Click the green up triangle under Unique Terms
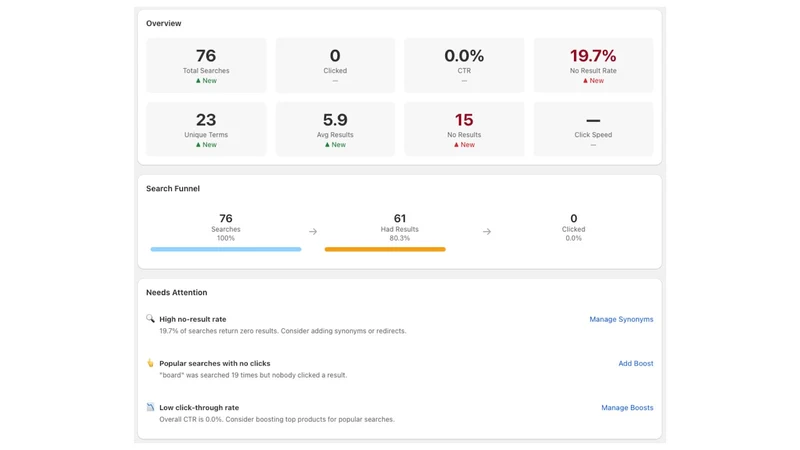Image resolution: width=800 pixels, height=450 pixels. (x=198, y=145)
